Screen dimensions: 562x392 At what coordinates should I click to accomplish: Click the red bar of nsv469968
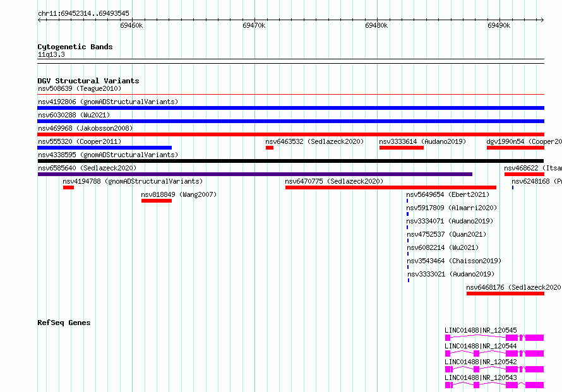tap(290, 134)
